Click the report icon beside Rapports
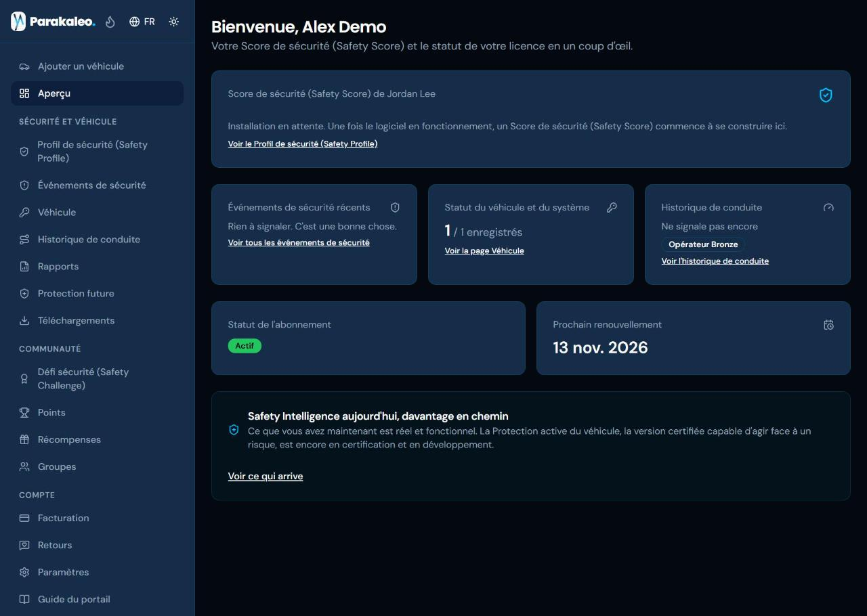Screen dimensions: 867x616 24,267
